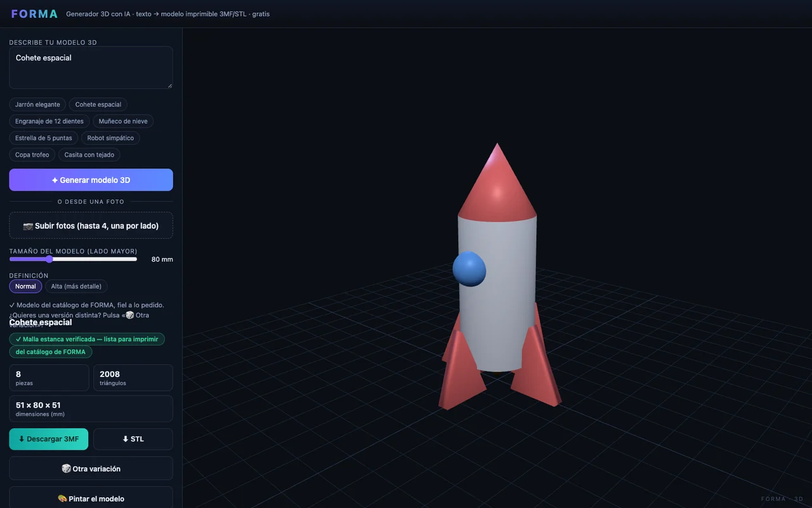Download the model as 3MF
The width and height of the screenshot is (812, 508).
click(x=49, y=439)
